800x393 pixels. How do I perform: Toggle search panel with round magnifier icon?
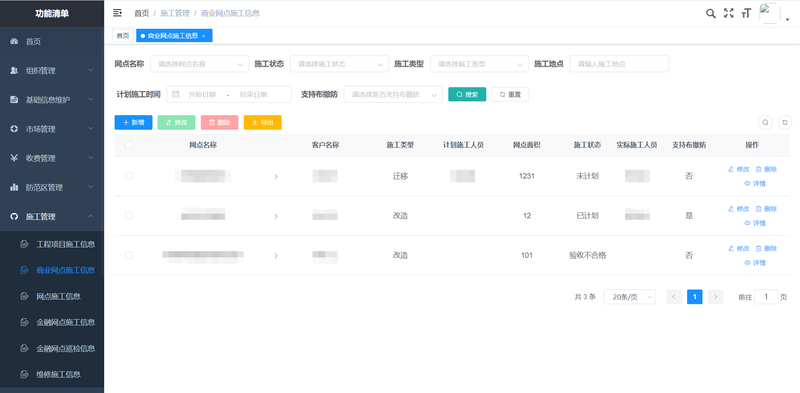[765, 122]
